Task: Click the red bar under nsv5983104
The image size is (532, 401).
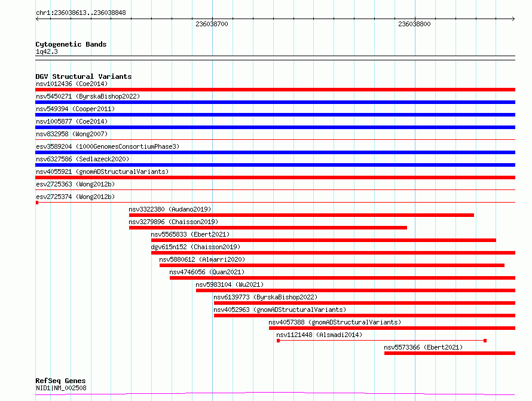Action: [x=356, y=290]
